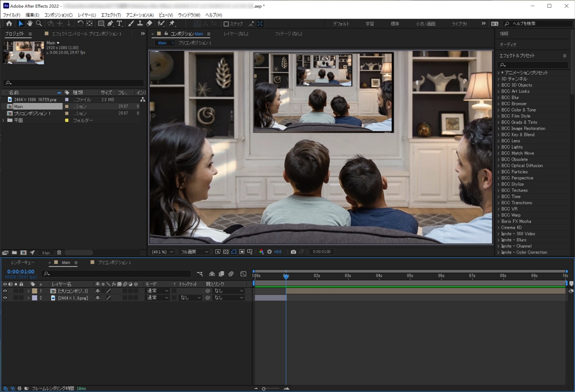Select the Eraser tool
The image size is (575, 392).
(149, 24)
